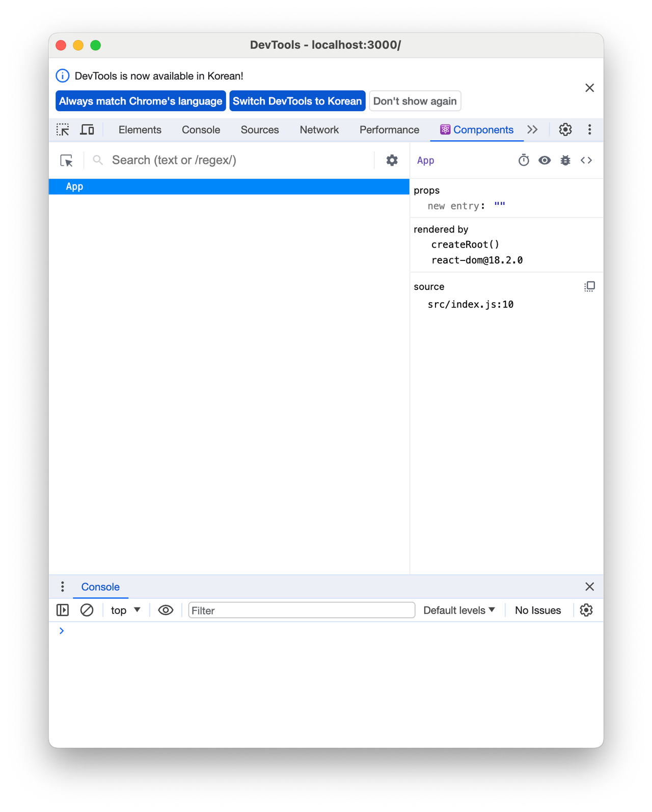Log component data with the bug icon
Viewport: 652px width, 812px height.
[565, 160]
